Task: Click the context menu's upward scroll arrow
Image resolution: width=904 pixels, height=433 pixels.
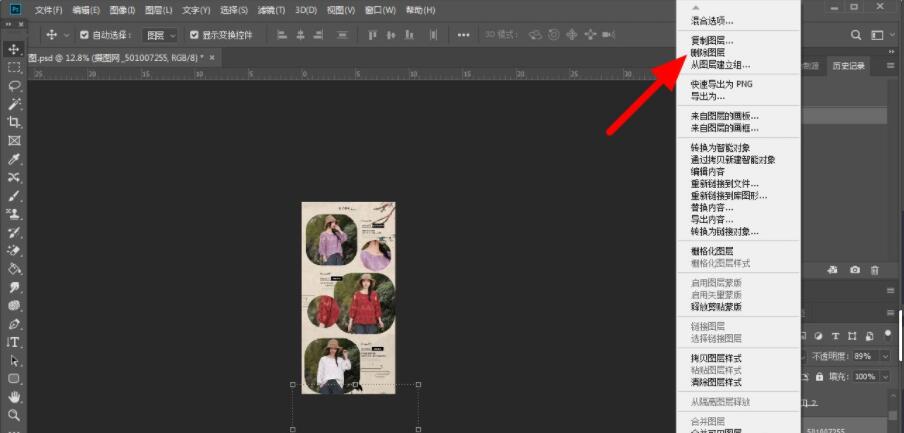Action: click(x=695, y=7)
